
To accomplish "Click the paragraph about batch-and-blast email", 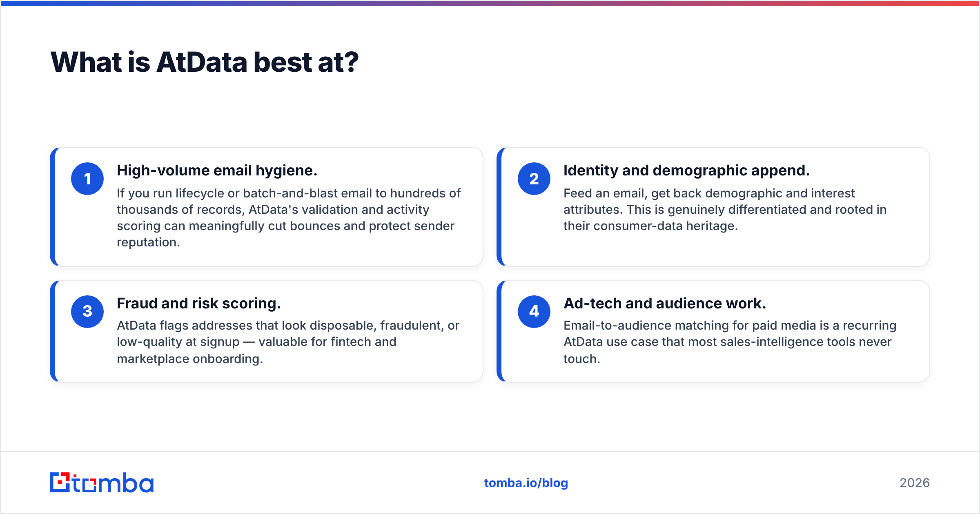I will click(289, 218).
